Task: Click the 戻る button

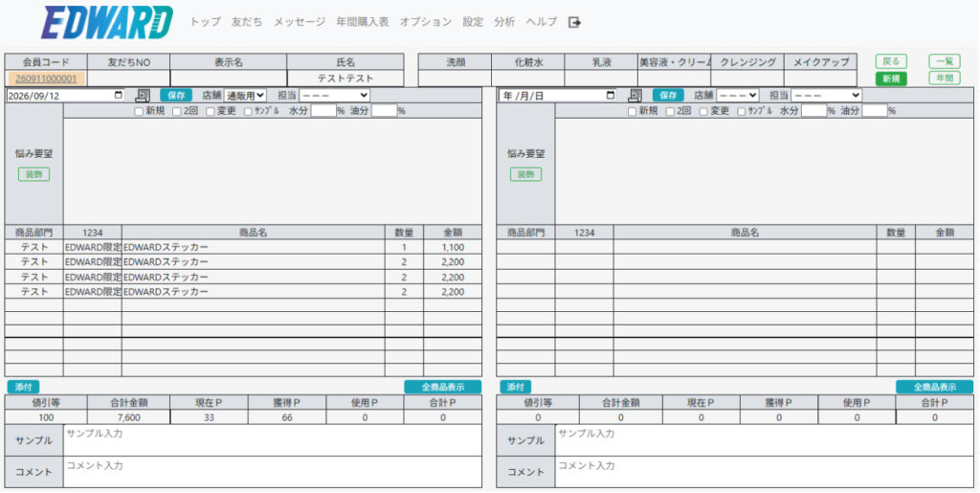Action: tap(891, 61)
